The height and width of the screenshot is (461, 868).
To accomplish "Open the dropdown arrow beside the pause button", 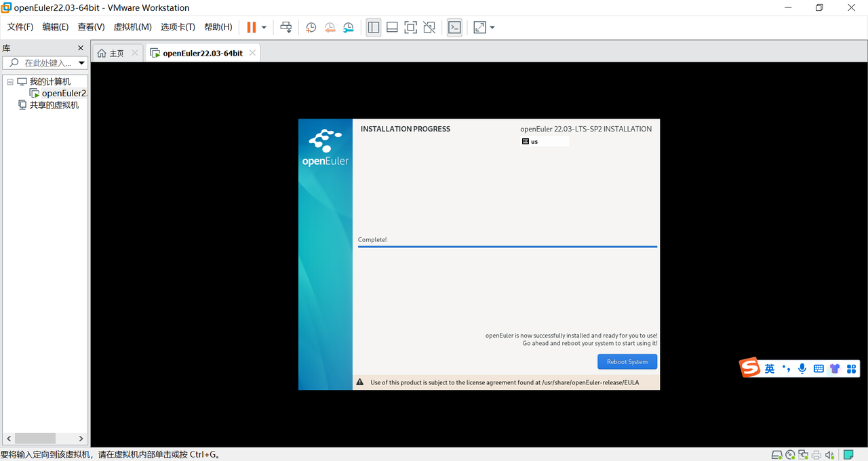I will coord(264,28).
